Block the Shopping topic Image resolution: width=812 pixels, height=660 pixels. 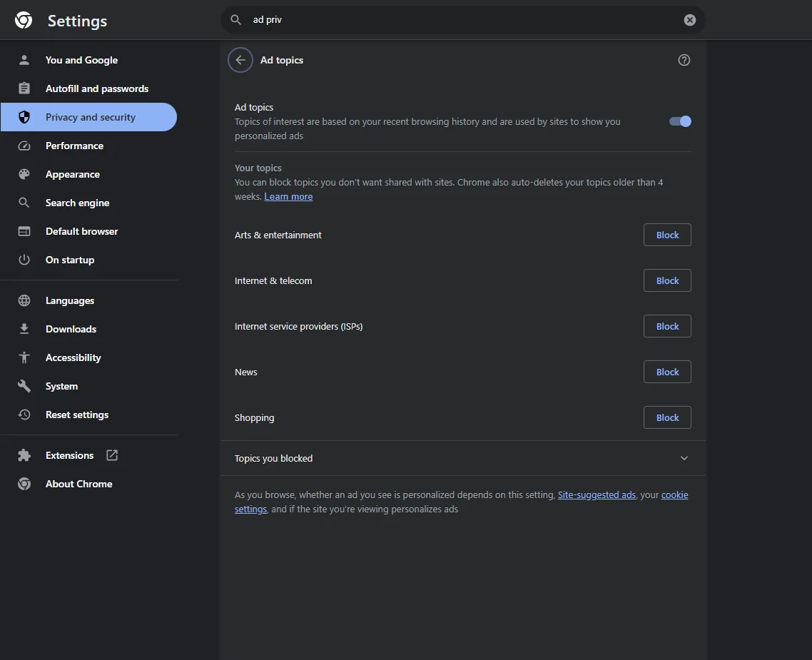coord(667,417)
